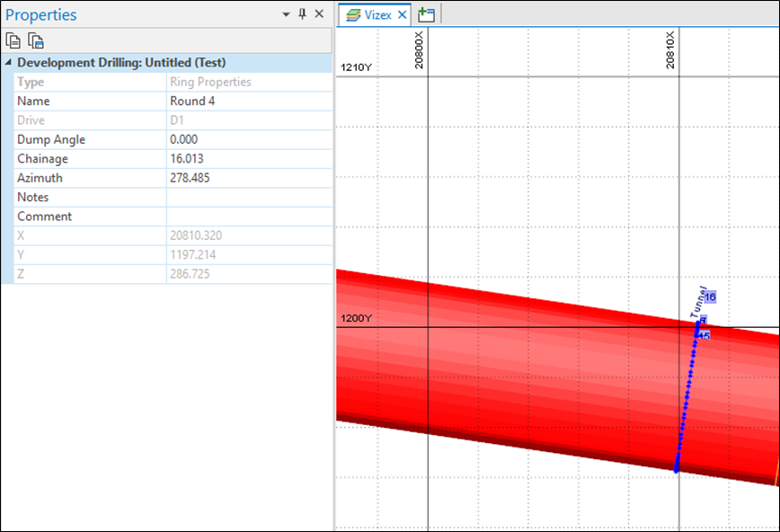Image resolution: width=780 pixels, height=532 pixels.
Task: Click the Tunnel label text in Vizex
Action: (698, 302)
